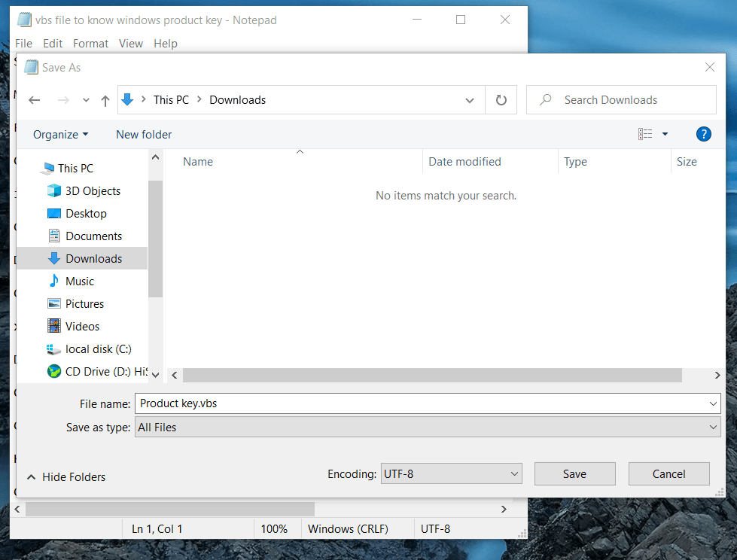
Task: Open the address bar previous locations dropdown
Action: pyautogui.click(x=469, y=100)
